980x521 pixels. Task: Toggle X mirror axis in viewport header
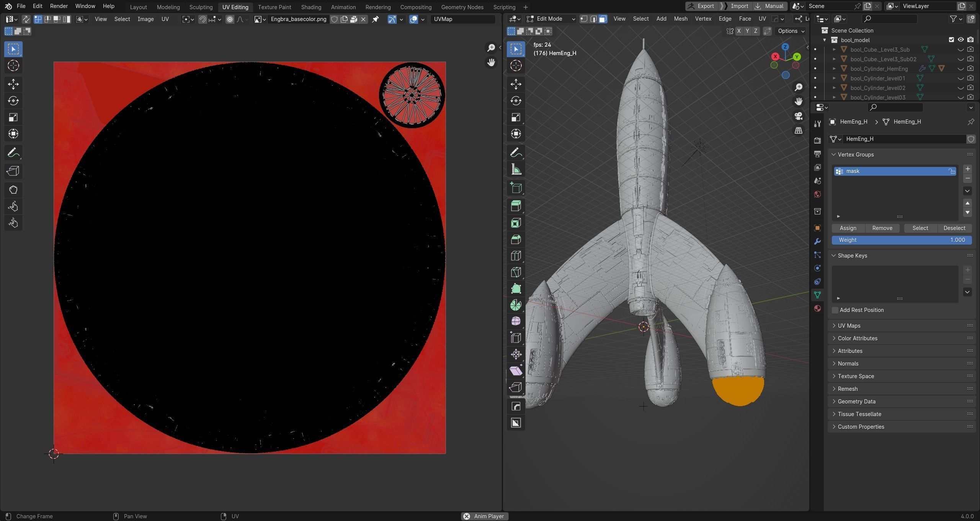pyautogui.click(x=738, y=31)
